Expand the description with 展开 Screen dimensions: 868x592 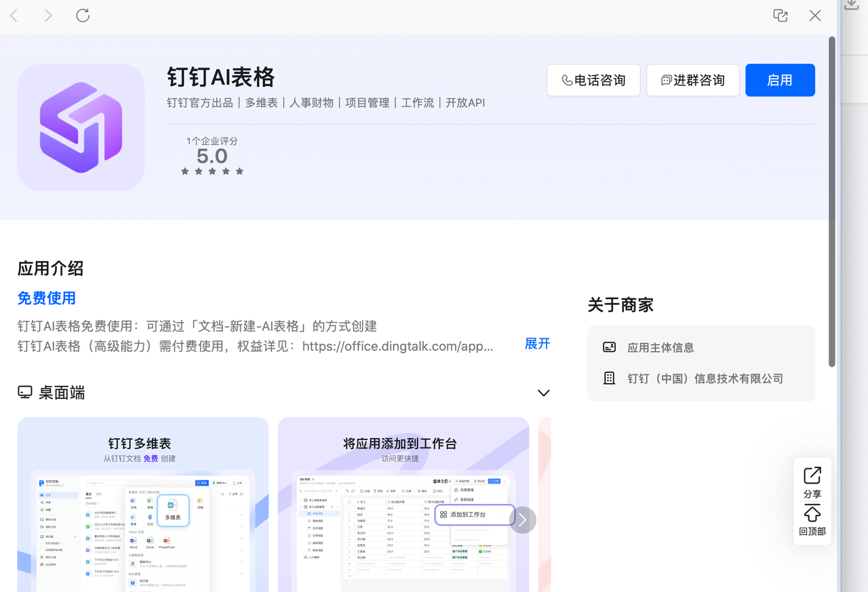[x=537, y=344]
